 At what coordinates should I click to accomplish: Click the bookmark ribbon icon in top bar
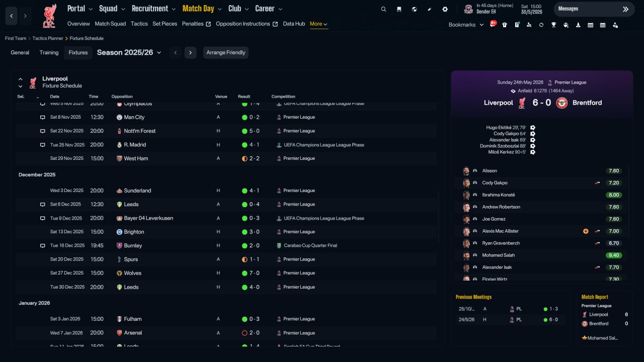pyautogui.click(x=399, y=9)
